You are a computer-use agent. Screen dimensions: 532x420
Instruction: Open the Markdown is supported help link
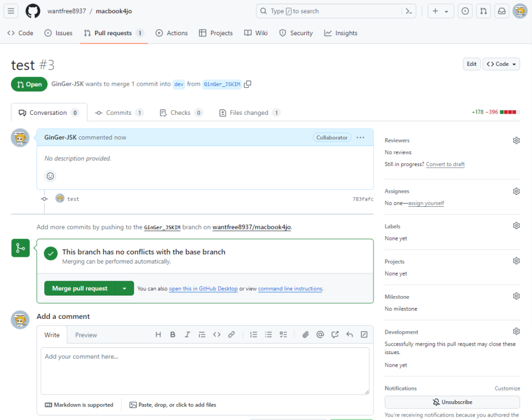pos(79,405)
